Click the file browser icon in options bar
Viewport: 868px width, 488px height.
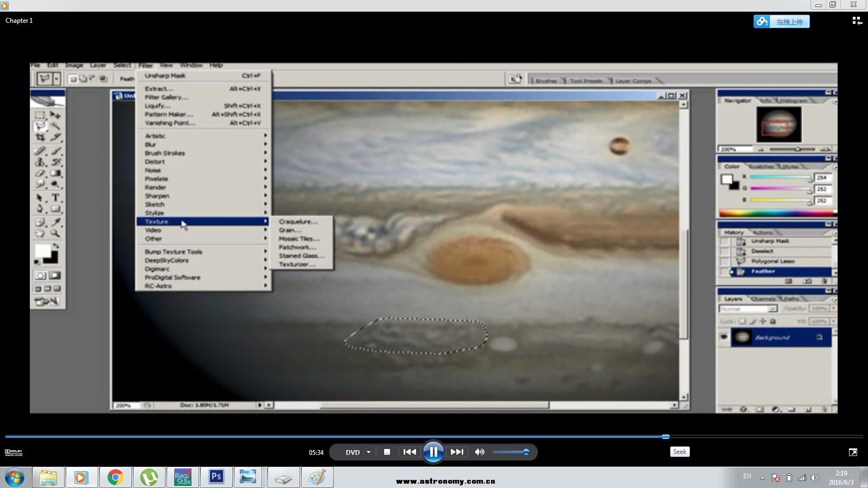tap(515, 79)
